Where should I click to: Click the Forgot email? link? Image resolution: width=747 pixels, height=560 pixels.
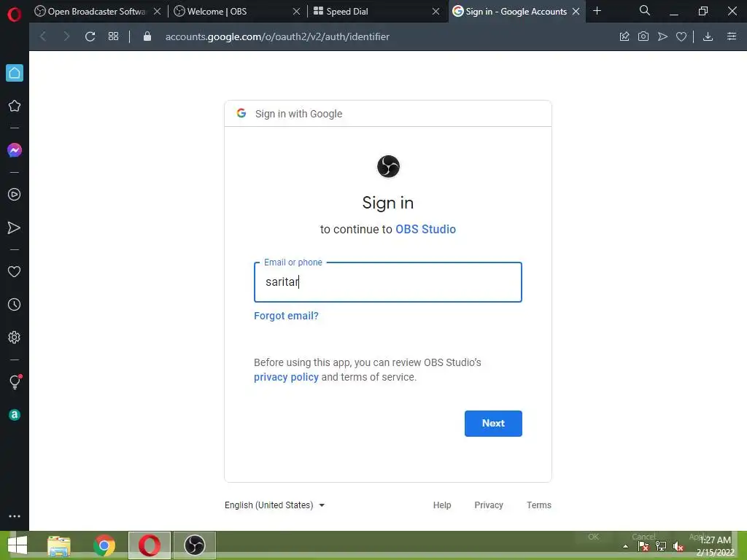286,316
